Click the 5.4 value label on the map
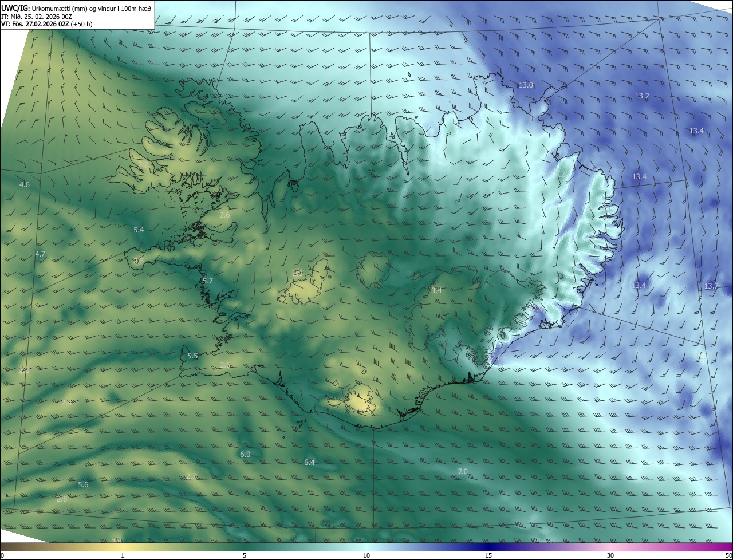Image resolution: width=733 pixels, height=560 pixels. (x=139, y=230)
